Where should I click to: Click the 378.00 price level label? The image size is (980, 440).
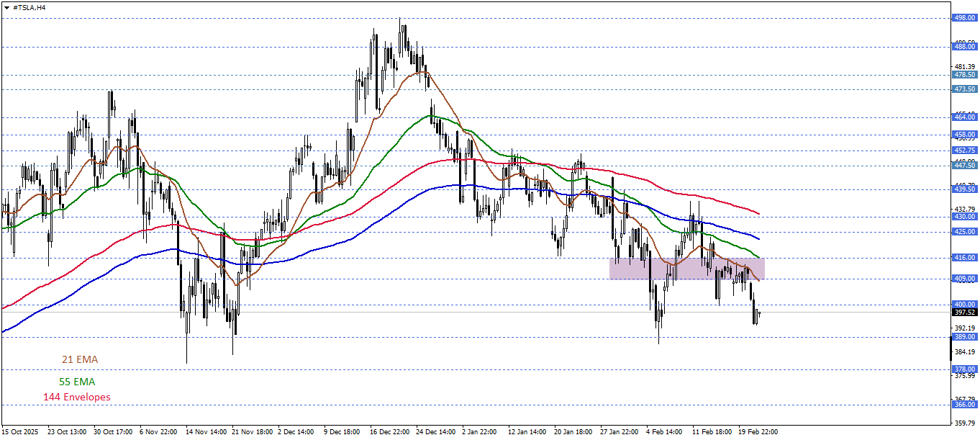coord(964,369)
